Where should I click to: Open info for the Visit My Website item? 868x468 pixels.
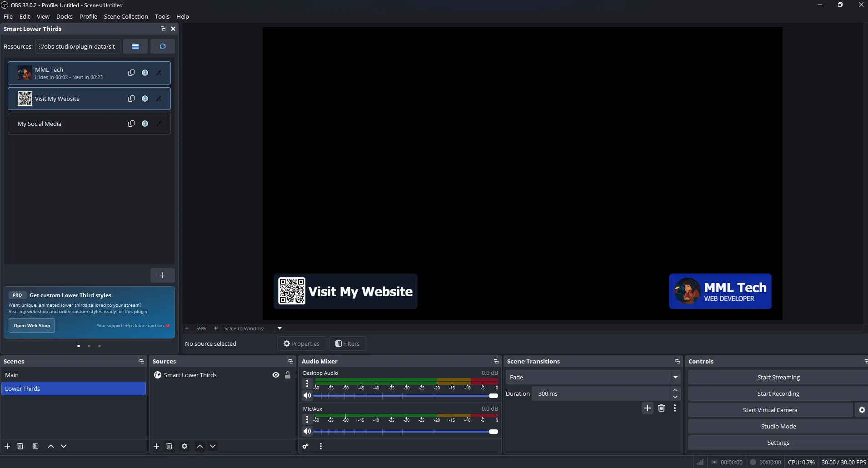[145, 98]
